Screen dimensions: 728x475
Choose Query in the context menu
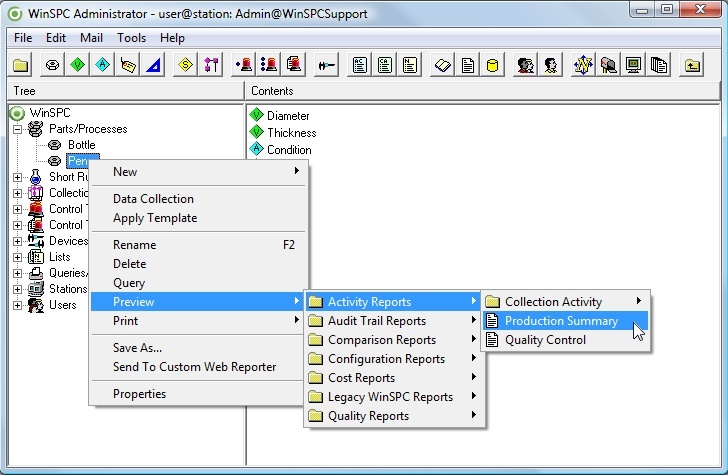click(198, 283)
